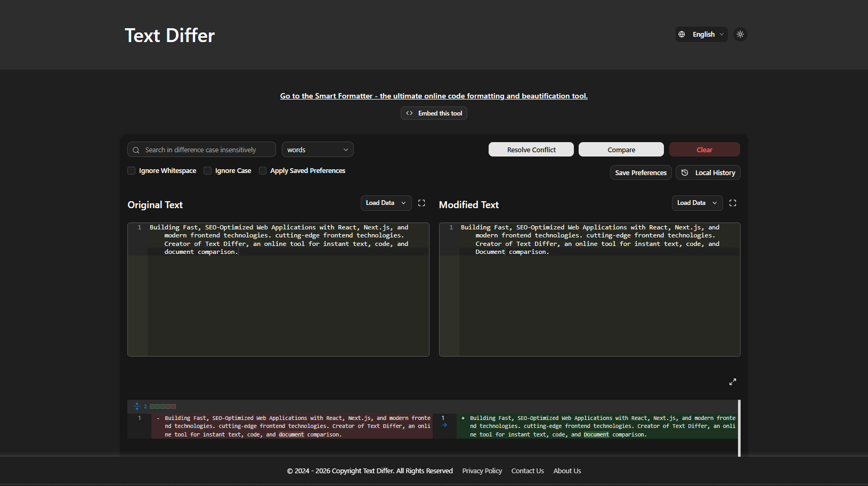Click the Resolve Conflict button
868x486 pixels.
[531, 150]
